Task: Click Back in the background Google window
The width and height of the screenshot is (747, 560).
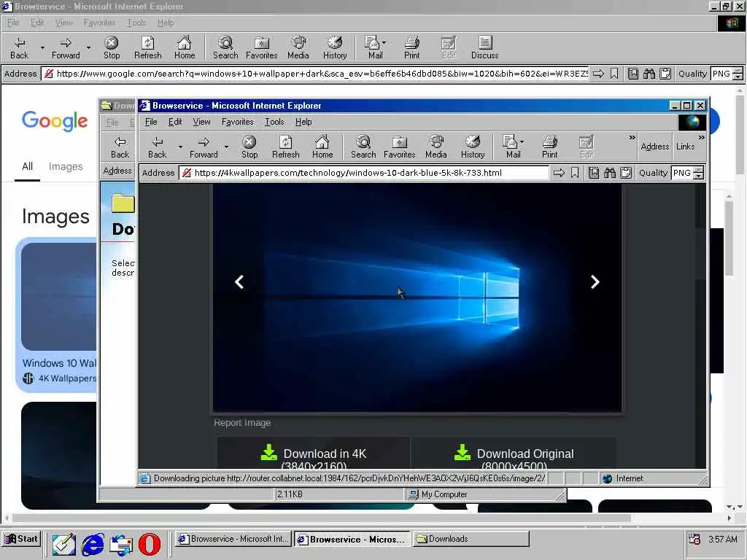Action: pos(19,47)
